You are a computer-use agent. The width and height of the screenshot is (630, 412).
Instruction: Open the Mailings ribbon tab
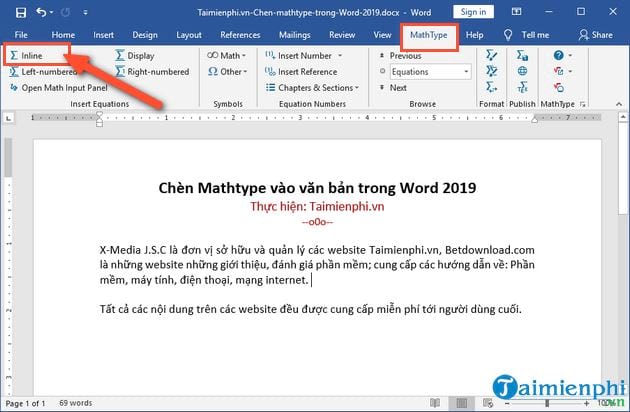[295, 34]
